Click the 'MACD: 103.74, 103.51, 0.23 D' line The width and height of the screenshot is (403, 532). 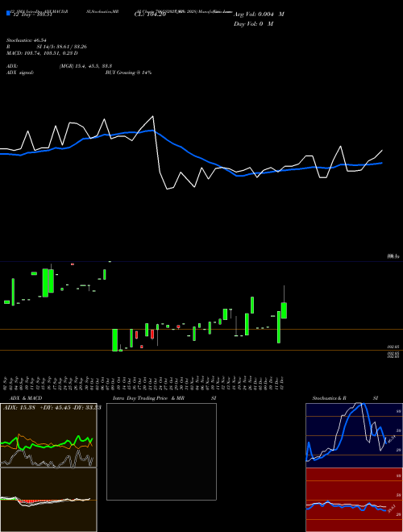tap(42, 53)
